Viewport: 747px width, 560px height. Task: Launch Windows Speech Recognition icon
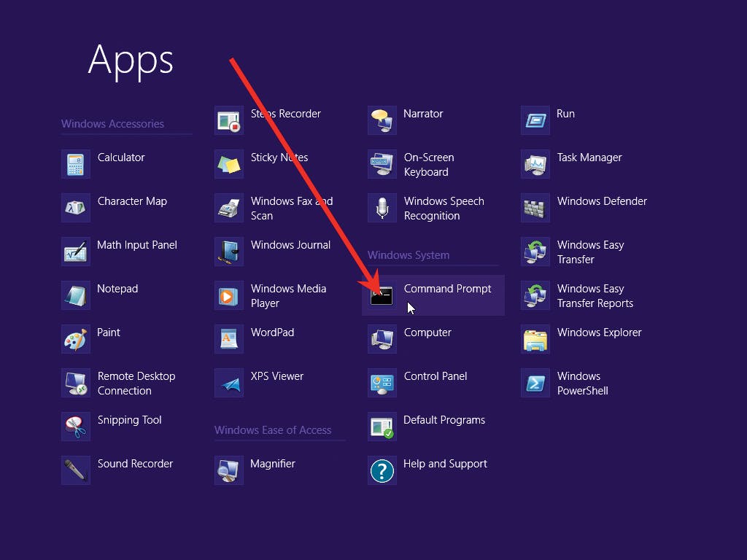pos(382,208)
